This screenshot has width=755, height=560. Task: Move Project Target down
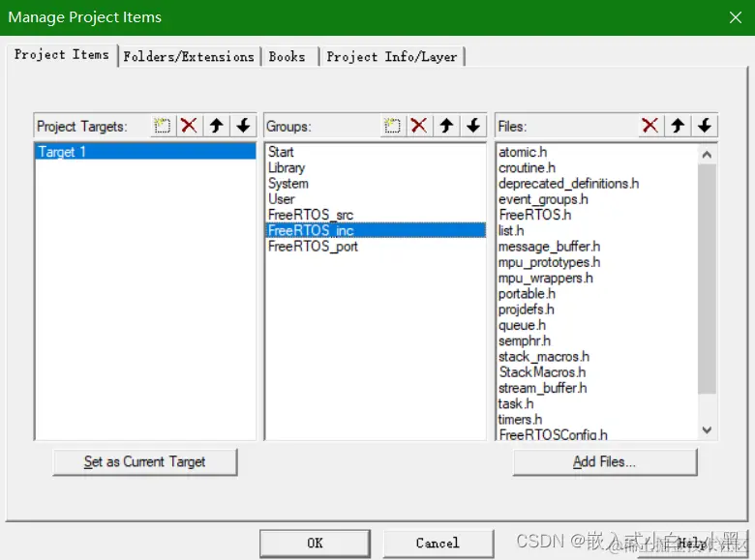[243, 126]
